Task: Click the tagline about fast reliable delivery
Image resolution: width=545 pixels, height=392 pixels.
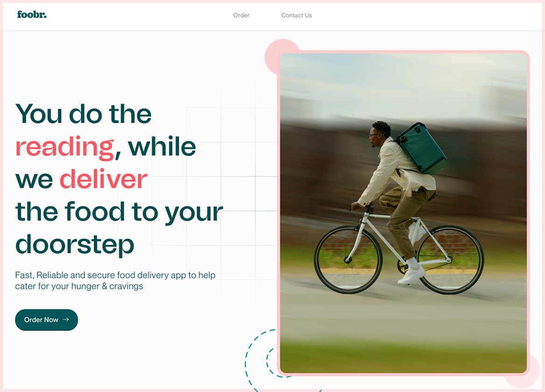Action: click(115, 280)
